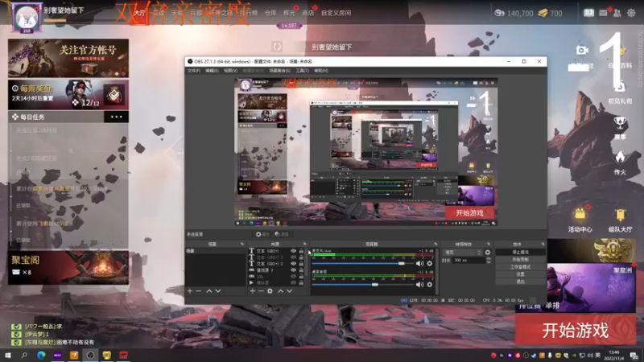Toggle visibility of first 文本 (GDI+) source
The image size is (644, 362).
click(x=293, y=251)
